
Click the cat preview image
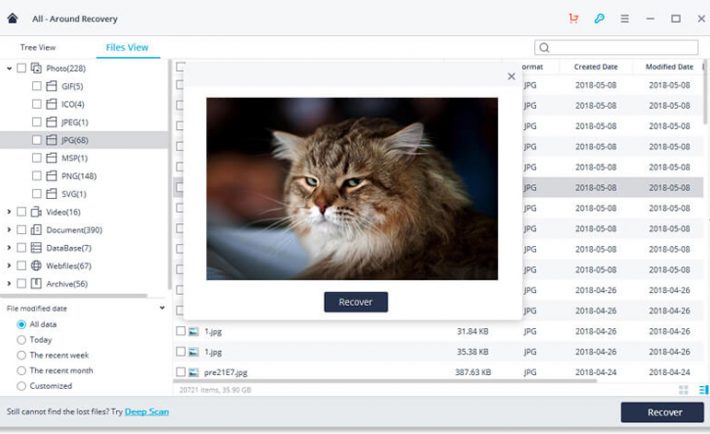[352, 188]
